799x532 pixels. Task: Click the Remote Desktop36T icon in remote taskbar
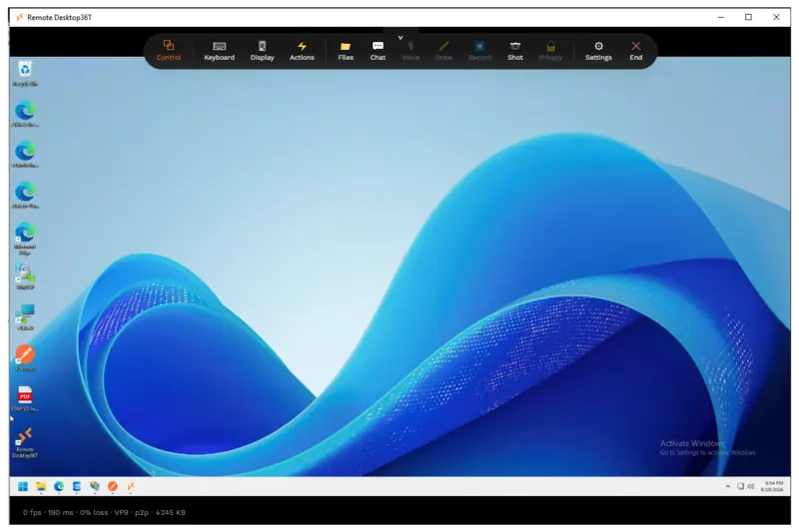(x=131, y=487)
